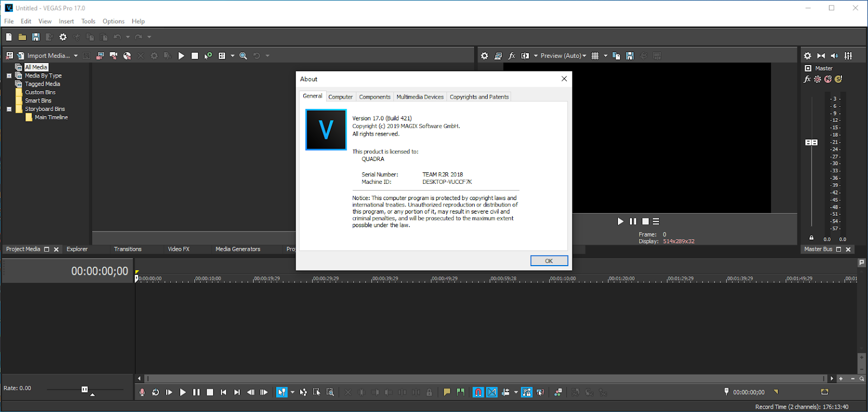The width and height of the screenshot is (868, 412).
Task: Open Split Screen View options dropdown arrow
Action: (536, 56)
